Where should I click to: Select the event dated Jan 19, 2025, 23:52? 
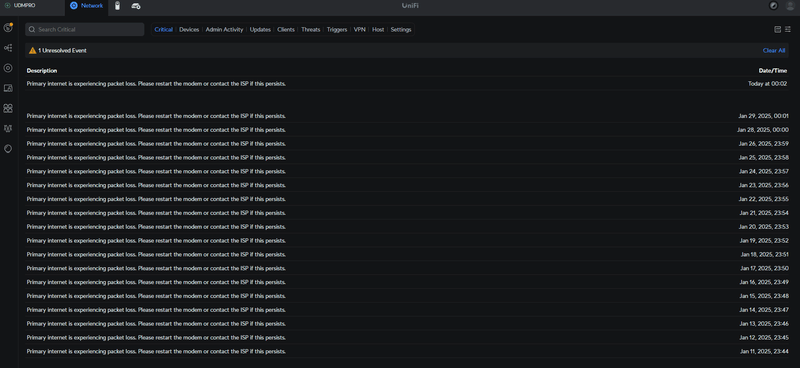click(x=407, y=240)
